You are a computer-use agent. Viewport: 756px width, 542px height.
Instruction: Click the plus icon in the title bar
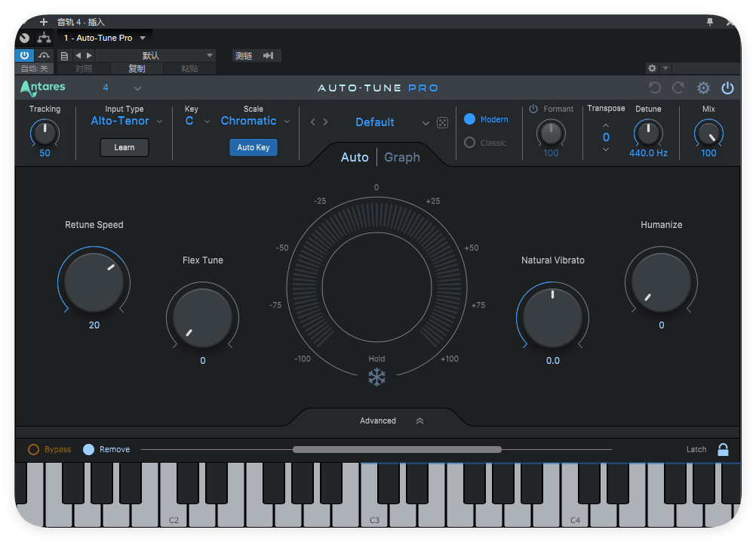click(44, 22)
